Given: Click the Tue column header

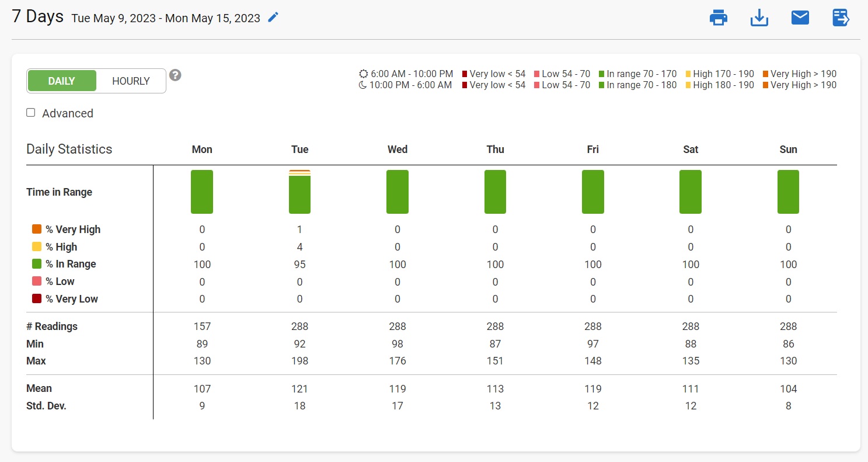Looking at the screenshot, I should [299, 150].
